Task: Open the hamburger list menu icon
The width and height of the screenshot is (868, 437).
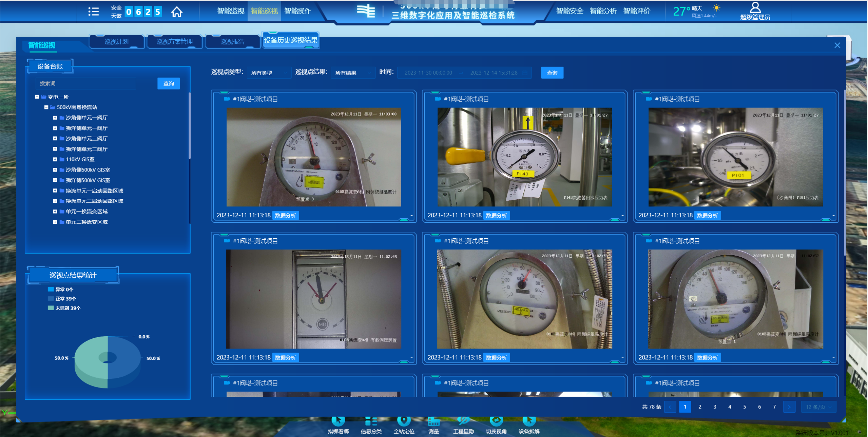Action: [x=93, y=12]
